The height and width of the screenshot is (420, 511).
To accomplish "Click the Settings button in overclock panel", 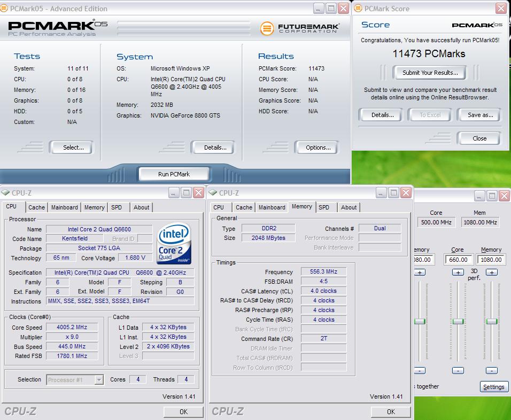I will (x=493, y=387).
